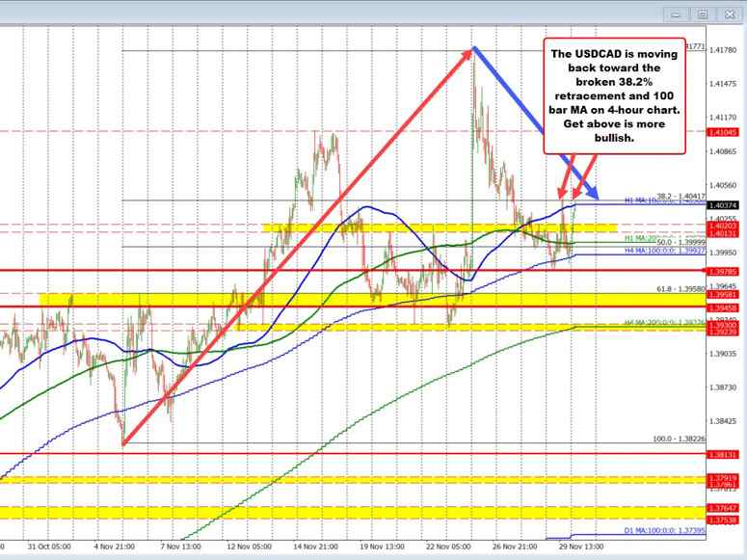The image size is (747, 560).
Task: Click the 1.38425 price axis value
Action: click(723, 421)
